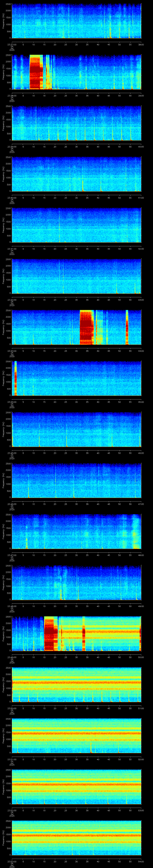Click the spectrogram plot starting at 23:52:00
This screenshot has width=153, height=868.
pyautogui.click(x=77, y=787)
